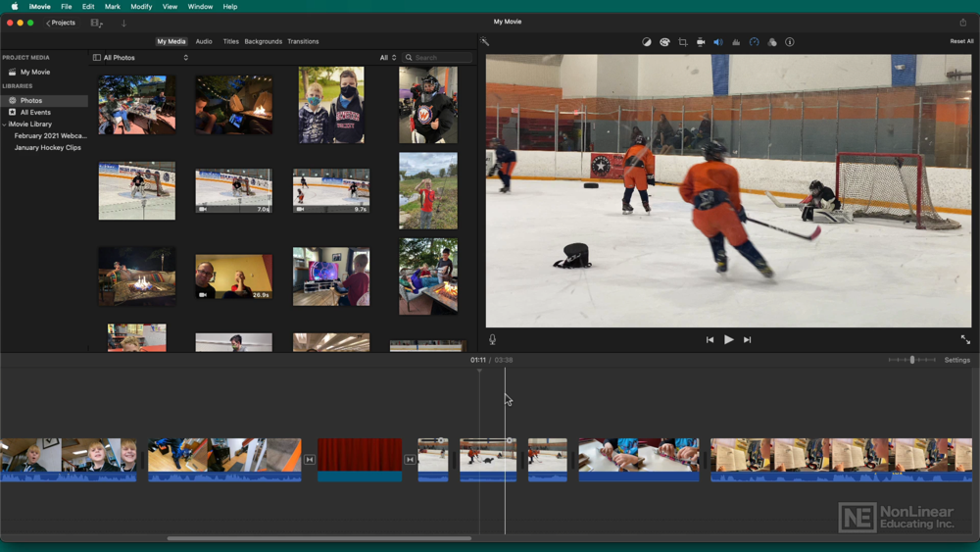The width and height of the screenshot is (980, 552).
Task: Click the timeline horizontal scrollbar
Action: (319, 538)
